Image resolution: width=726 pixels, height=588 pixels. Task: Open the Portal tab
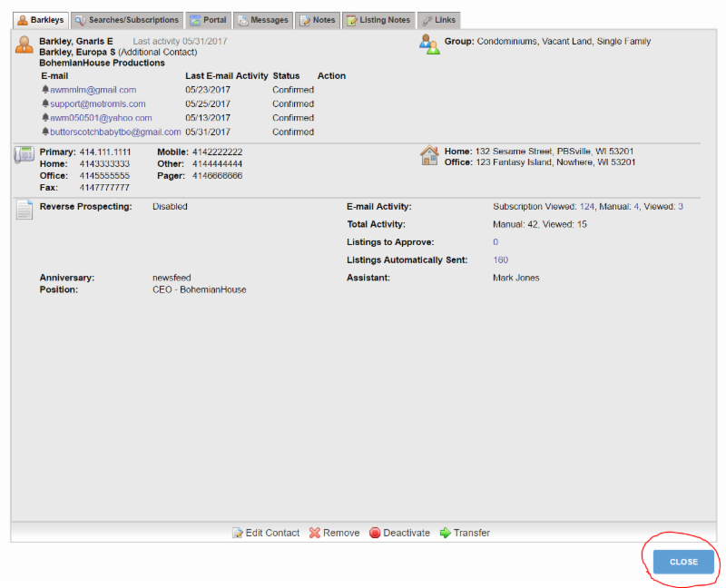208,20
